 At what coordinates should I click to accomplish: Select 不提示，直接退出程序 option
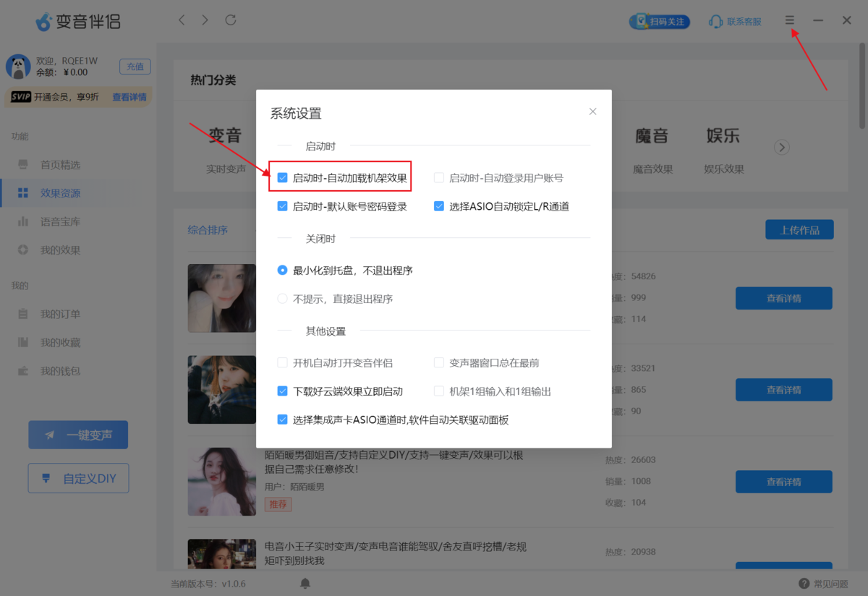click(x=283, y=299)
